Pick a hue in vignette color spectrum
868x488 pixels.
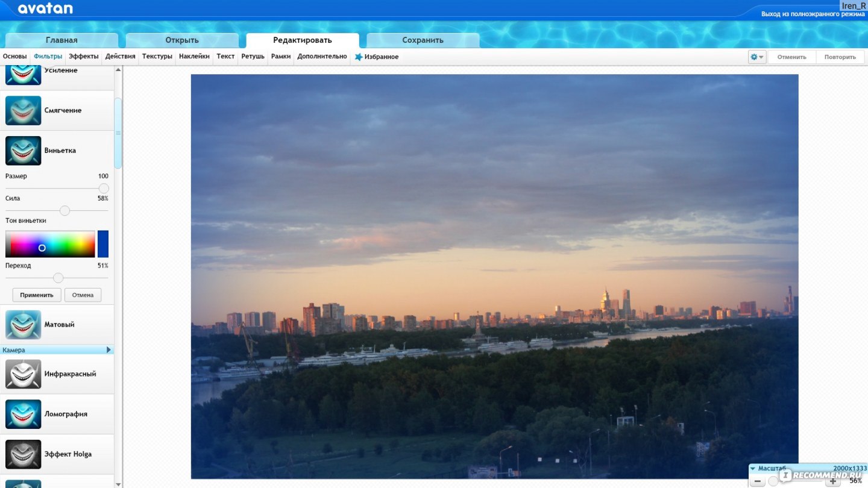click(50, 244)
